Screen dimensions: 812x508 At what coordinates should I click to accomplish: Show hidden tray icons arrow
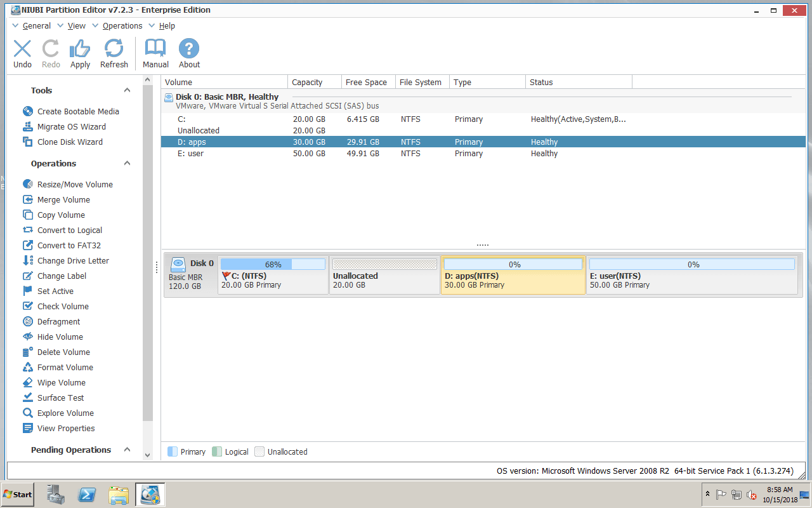707,494
